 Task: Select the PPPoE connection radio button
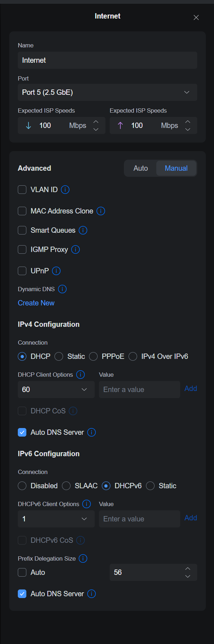coord(93,356)
